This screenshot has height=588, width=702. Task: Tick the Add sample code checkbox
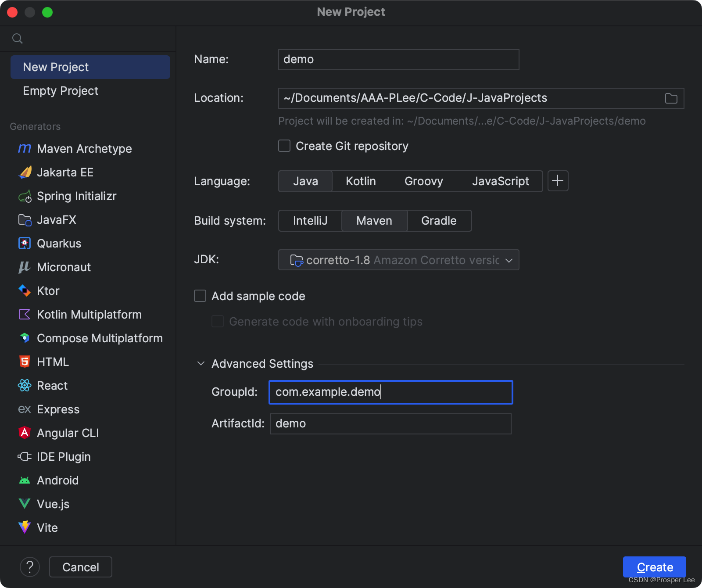coord(200,296)
